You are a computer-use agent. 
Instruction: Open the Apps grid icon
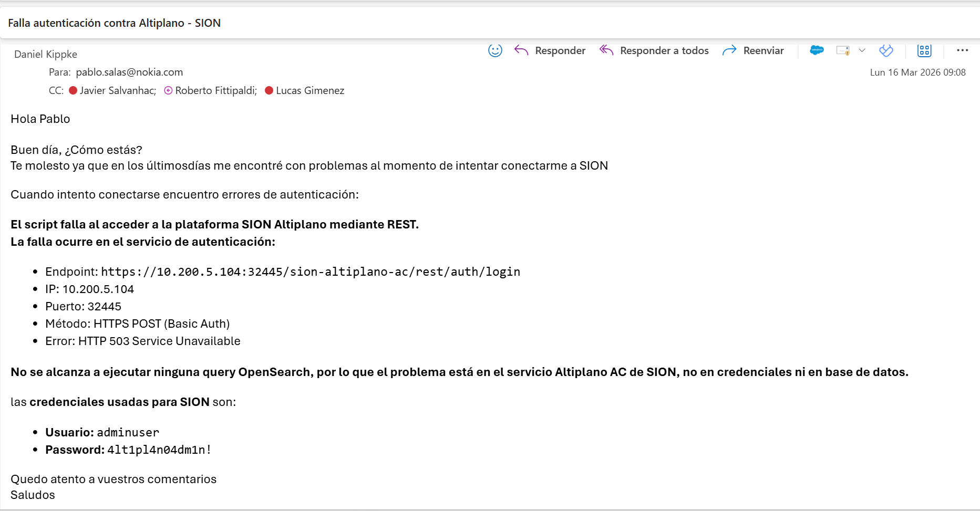tap(924, 50)
